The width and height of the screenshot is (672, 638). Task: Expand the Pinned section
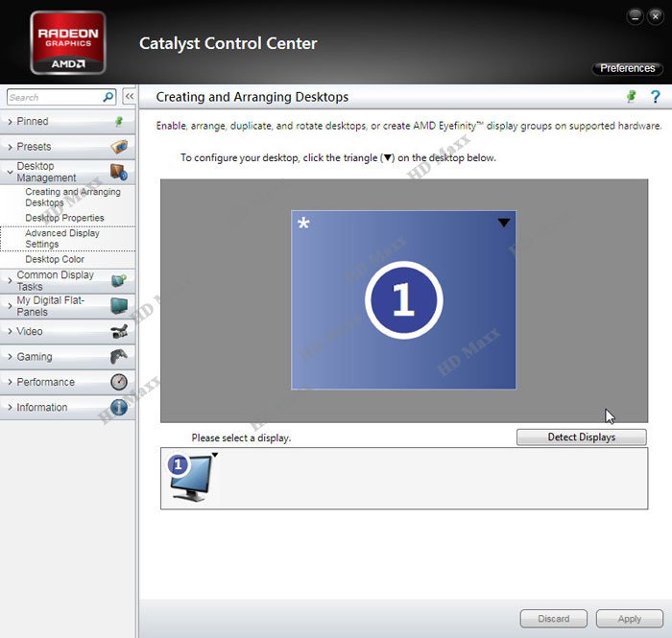pos(68,122)
